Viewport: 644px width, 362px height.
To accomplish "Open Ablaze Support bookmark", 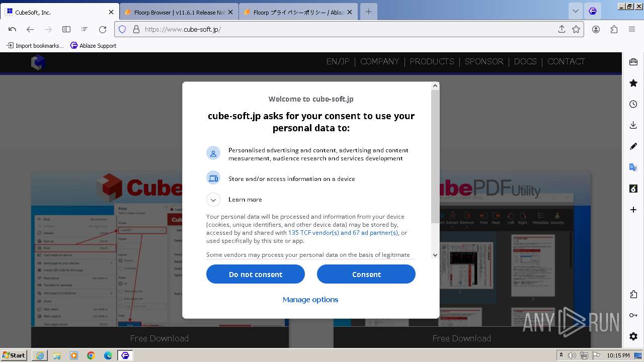I will click(x=94, y=45).
